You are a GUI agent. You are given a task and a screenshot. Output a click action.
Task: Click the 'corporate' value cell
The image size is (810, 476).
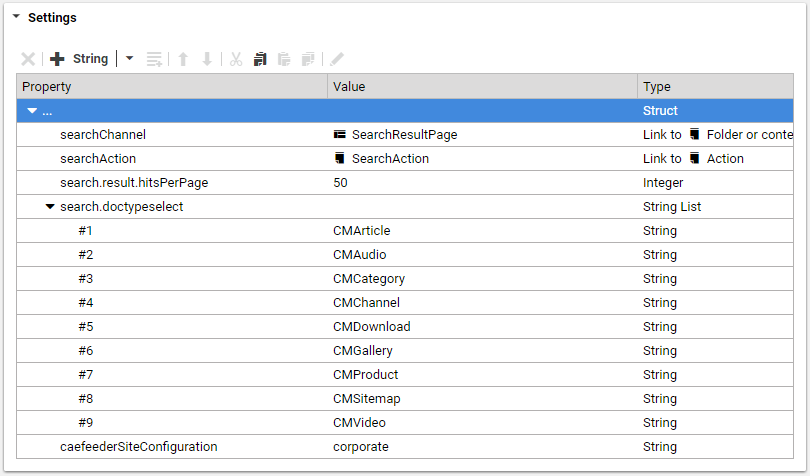[482, 447]
